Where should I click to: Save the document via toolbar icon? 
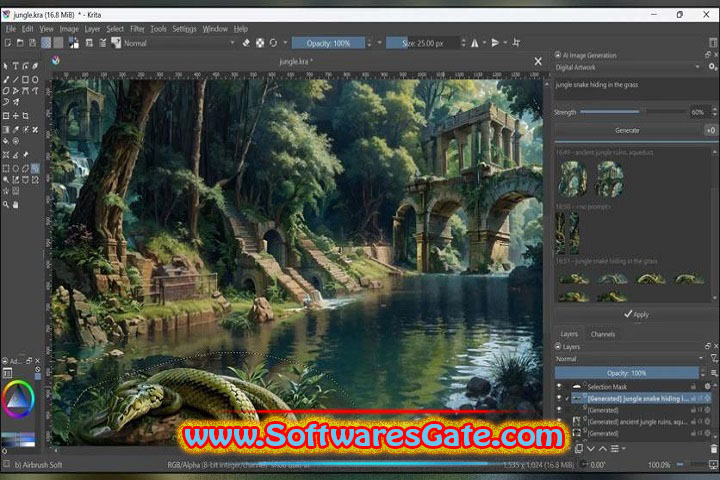click(32, 43)
